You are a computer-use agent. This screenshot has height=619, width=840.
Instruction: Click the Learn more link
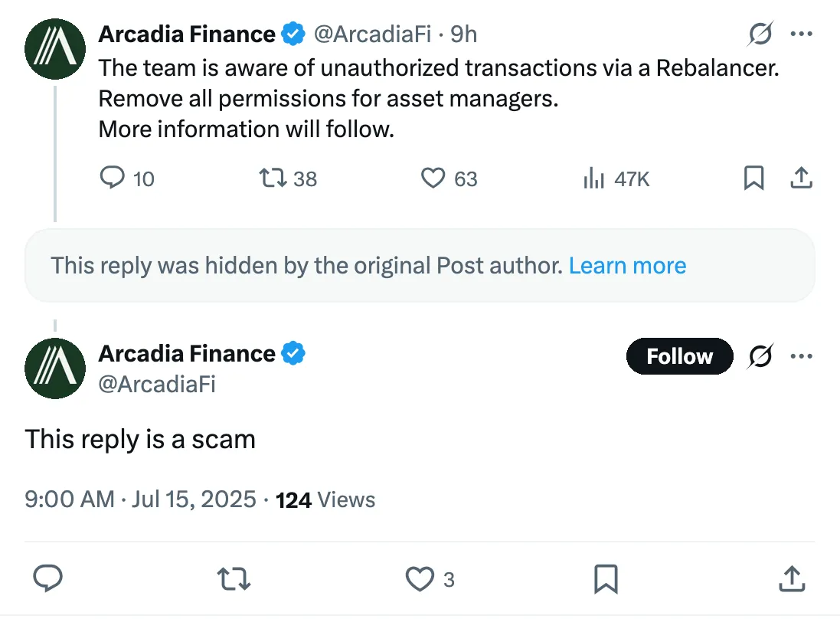pyautogui.click(x=627, y=265)
